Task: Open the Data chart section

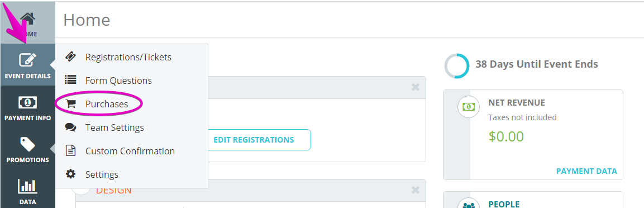Action: pyautogui.click(x=27, y=191)
